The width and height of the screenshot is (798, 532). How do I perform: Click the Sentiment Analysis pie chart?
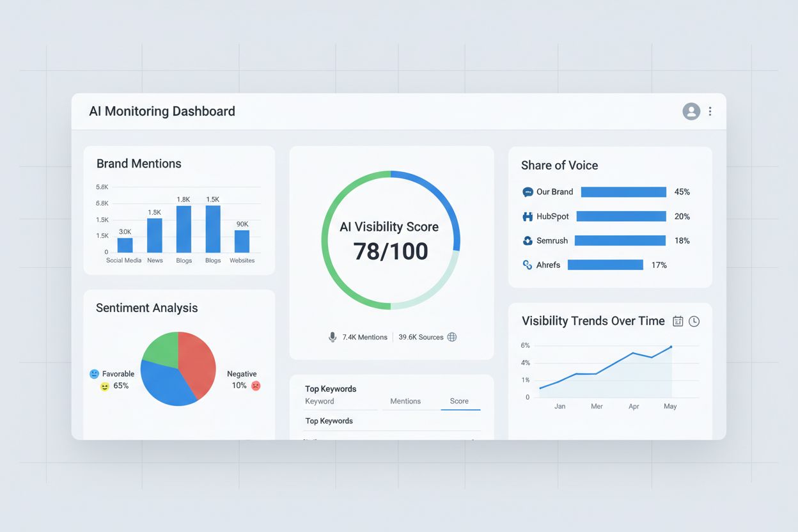click(178, 369)
